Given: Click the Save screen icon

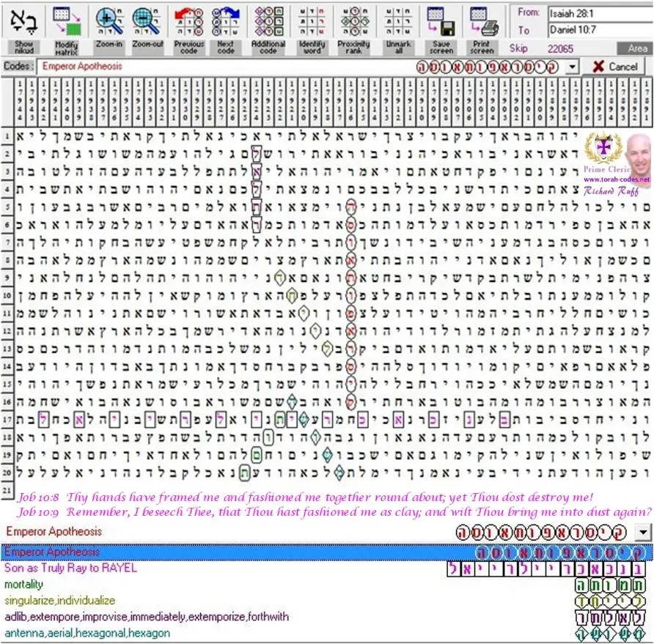Looking at the screenshot, I should pyautogui.click(x=441, y=21).
